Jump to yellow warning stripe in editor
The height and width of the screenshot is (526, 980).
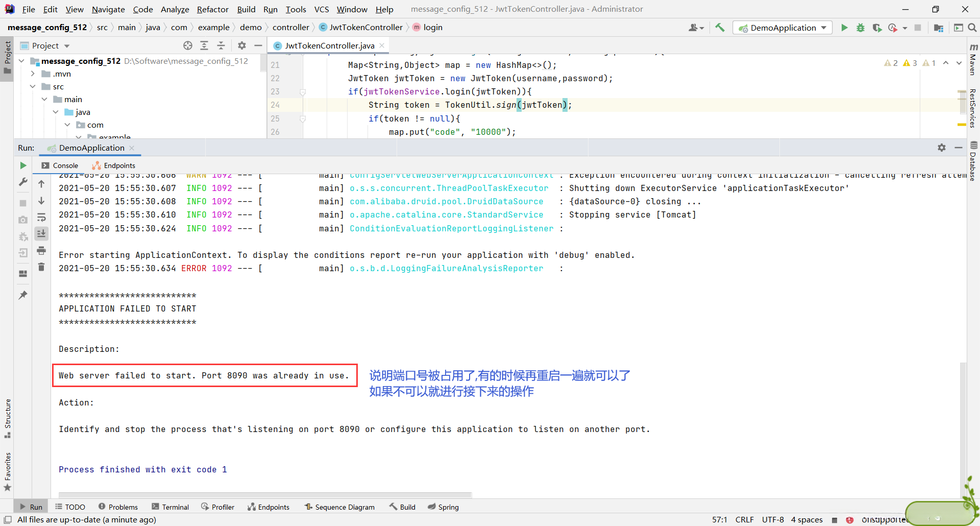(x=962, y=125)
